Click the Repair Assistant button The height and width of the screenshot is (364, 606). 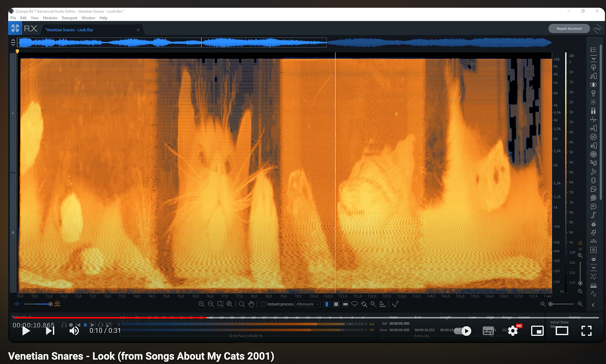(569, 29)
